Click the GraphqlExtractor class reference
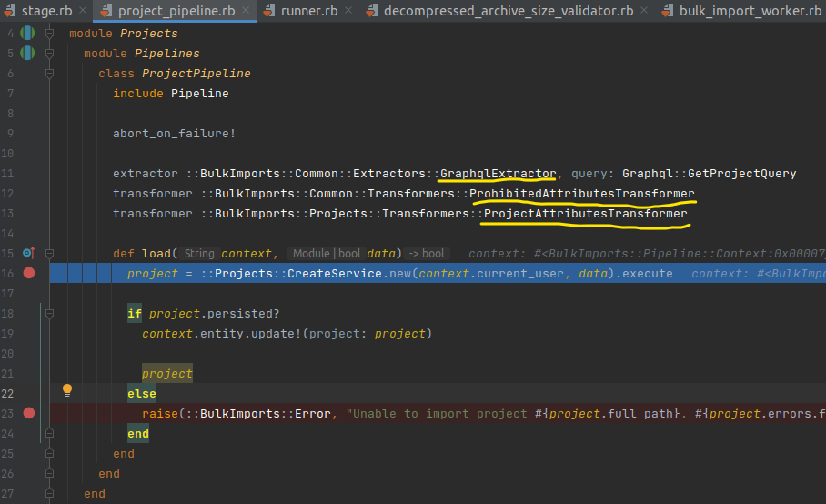Viewport: 826px width, 504px height. pyautogui.click(x=498, y=173)
